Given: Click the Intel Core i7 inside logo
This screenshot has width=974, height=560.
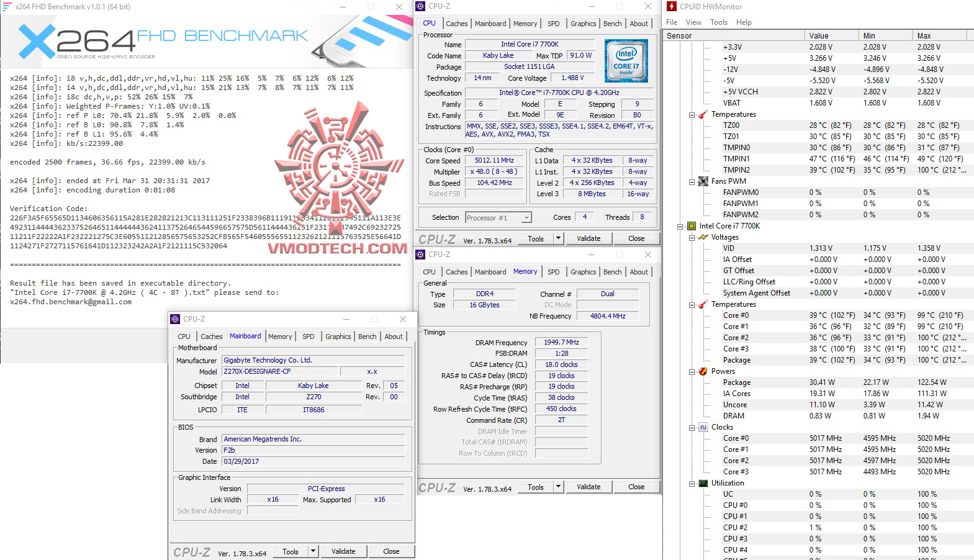Looking at the screenshot, I should coord(626,61).
